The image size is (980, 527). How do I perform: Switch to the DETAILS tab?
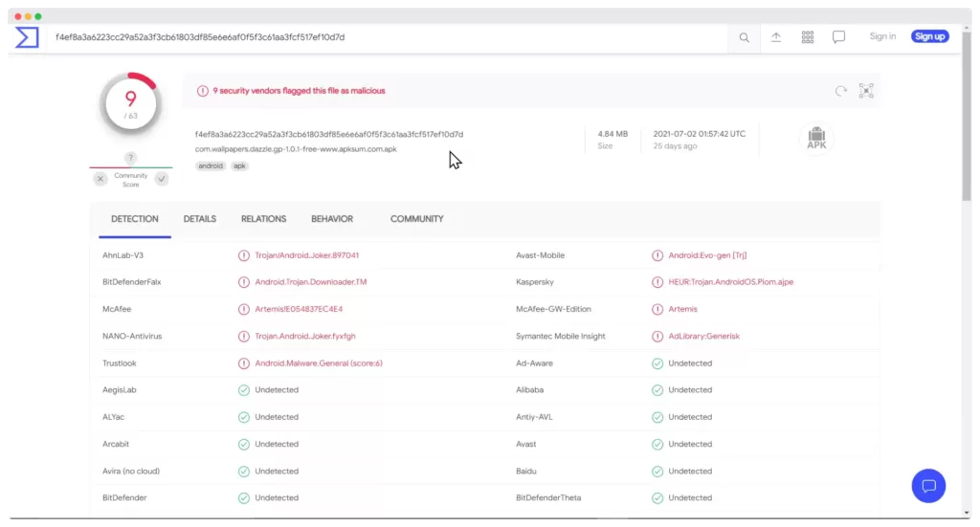tap(199, 219)
